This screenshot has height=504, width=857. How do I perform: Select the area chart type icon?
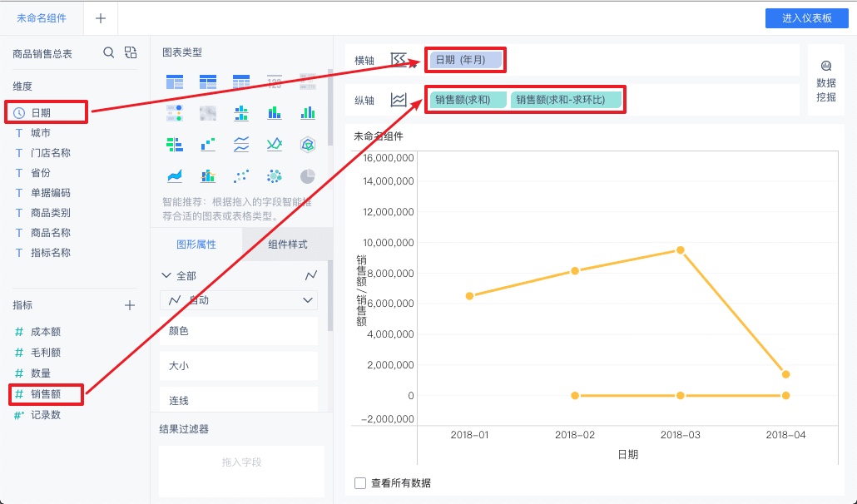(x=175, y=175)
